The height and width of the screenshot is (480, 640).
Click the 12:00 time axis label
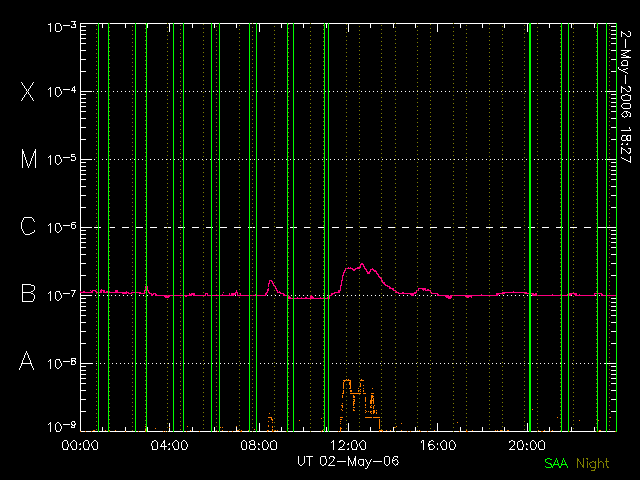coord(348,445)
